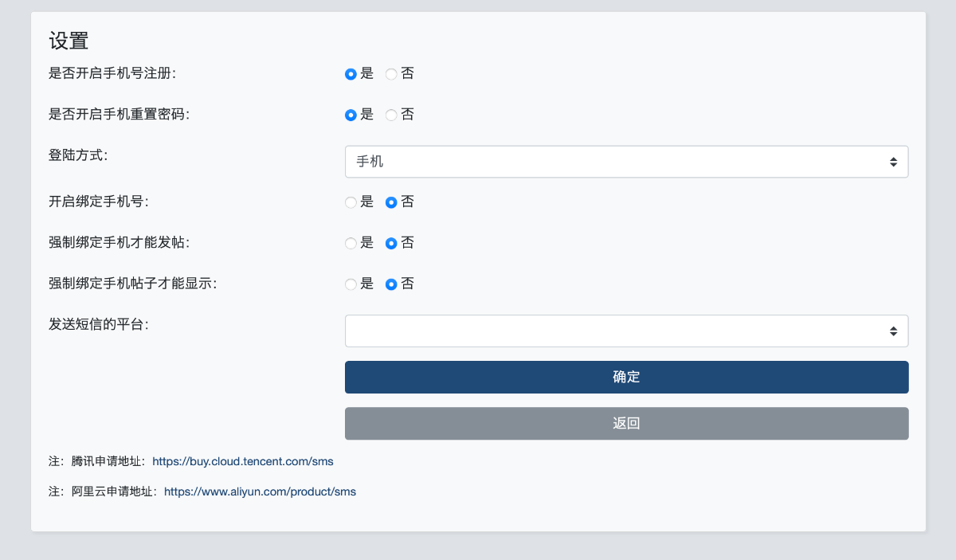Open the Tencent Cloud SMS link

pyautogui.click(x=243, y=461)
